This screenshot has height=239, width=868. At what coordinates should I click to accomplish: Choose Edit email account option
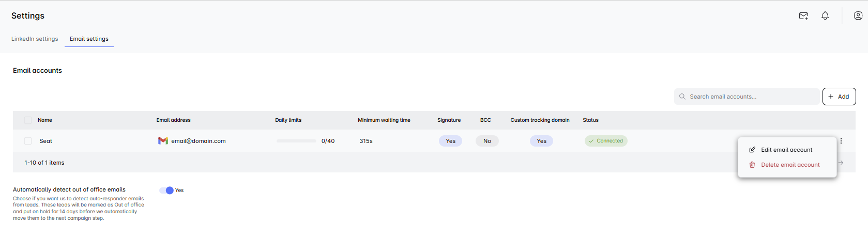tap(786, 150)
